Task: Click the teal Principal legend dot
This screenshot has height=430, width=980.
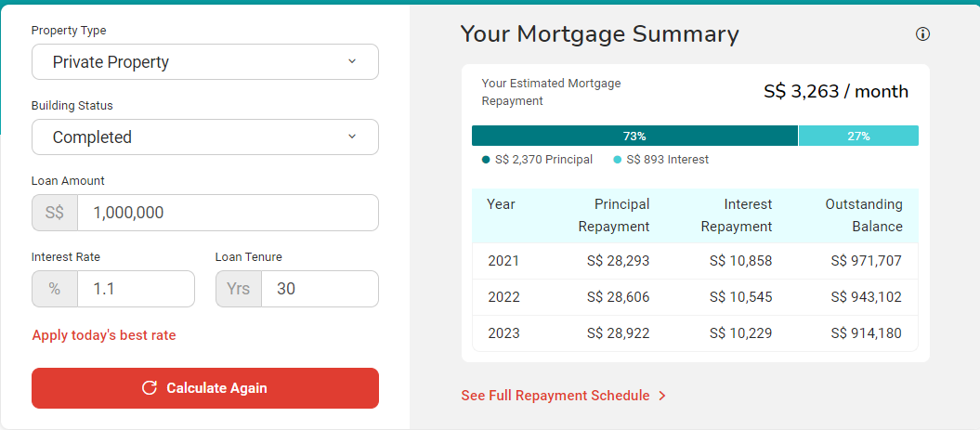Action: [x=486, y=160]
